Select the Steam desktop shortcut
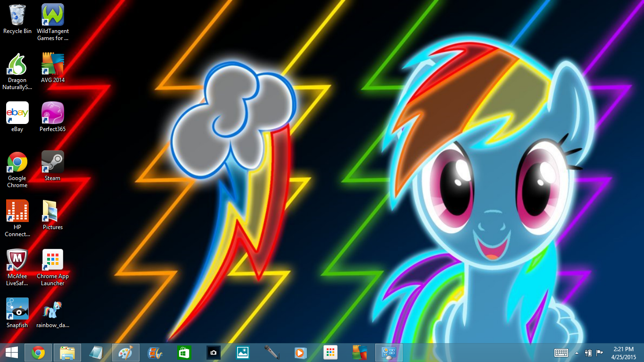This screenshot has width=644, height=362. coord(53,166)
